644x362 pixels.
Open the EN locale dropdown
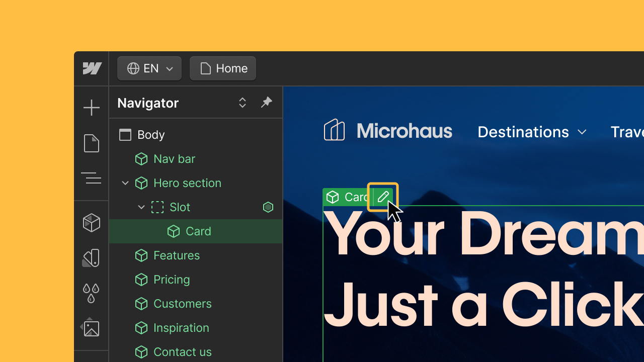coord(149,68)
